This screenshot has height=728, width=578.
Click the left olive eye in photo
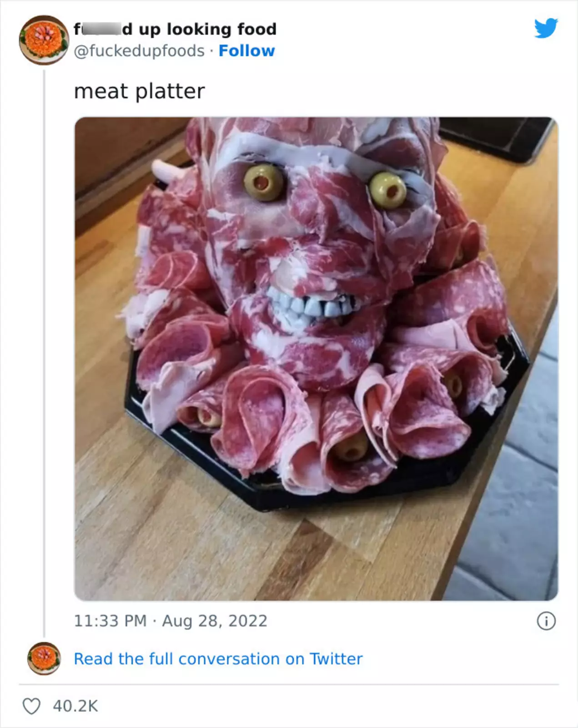pos(261,182)
